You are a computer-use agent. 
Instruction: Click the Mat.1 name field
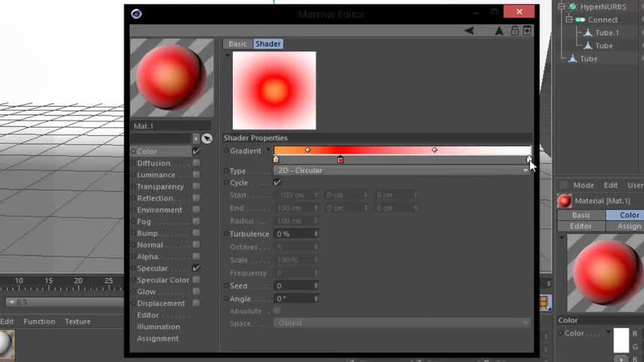pos(171,126)
